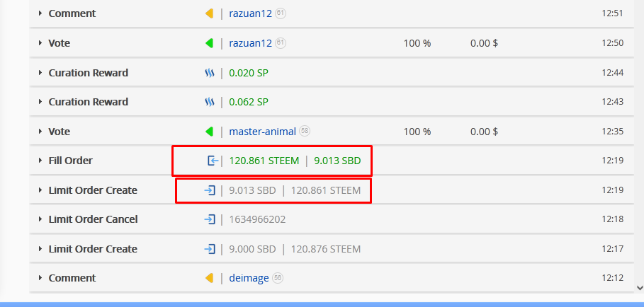Click the Steem icon beside 0.062 SP
Image resolution: width=644 pixels, height=307 pixels.
coord(210,102)
